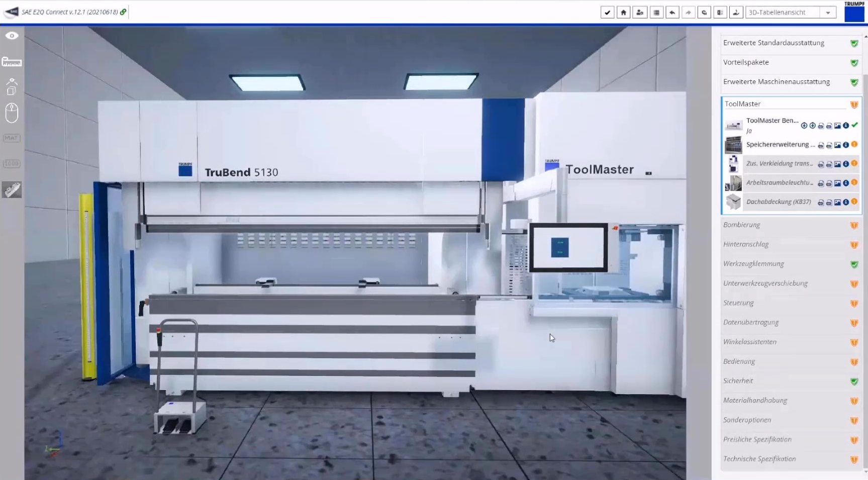Select the ToolMaster Ben... option row
Screen dimensions: 868x480
tap(791, 125)
